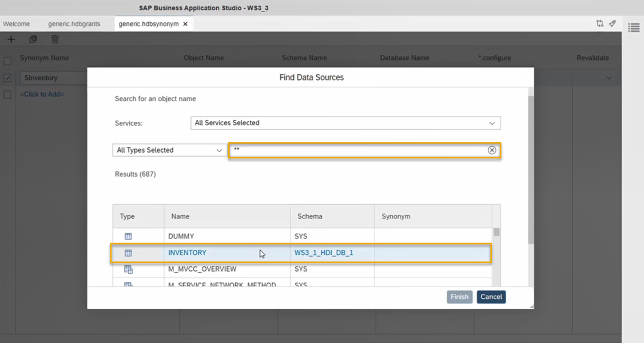Click the bind/compare icon at tab bar right

tap(599, 23)
